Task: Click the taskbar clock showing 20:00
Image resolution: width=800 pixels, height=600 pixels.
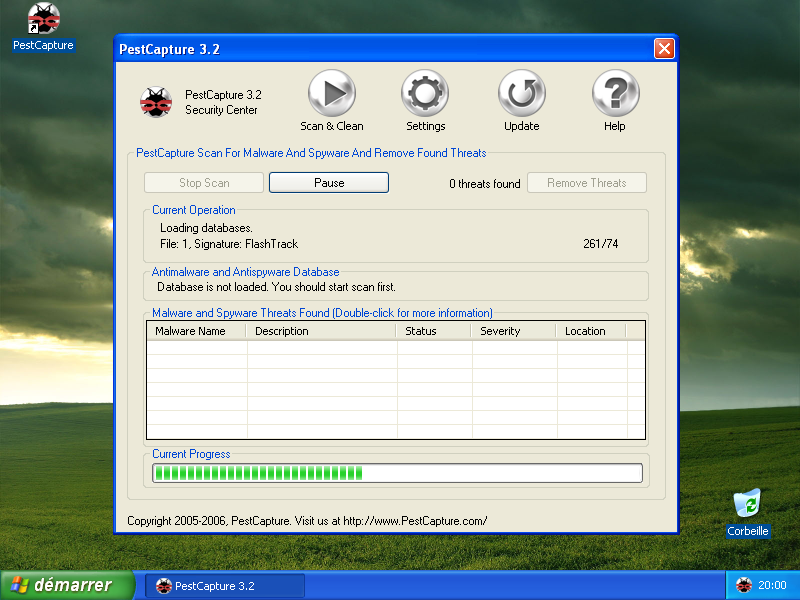Action: (x=772, y=585)
